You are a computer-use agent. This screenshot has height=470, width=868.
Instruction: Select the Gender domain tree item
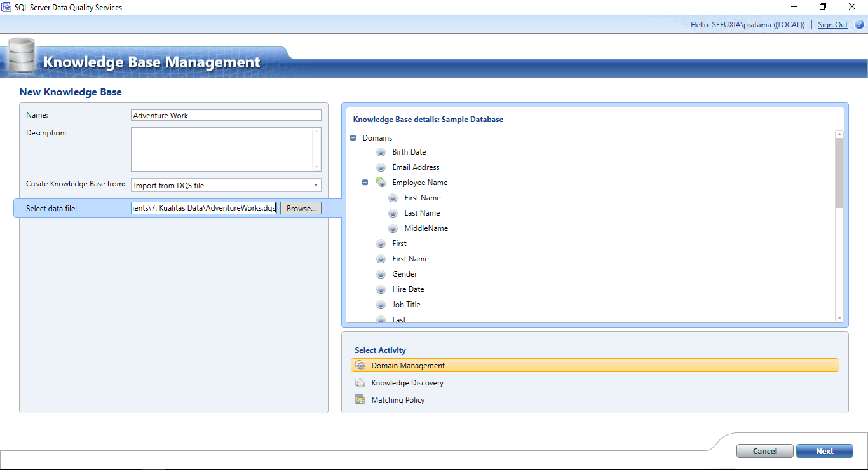[405, 274]
